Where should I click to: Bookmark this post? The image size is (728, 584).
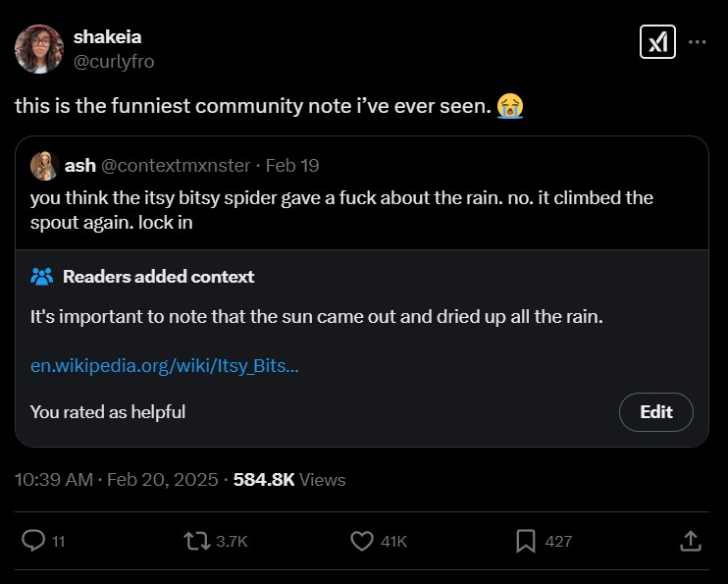[x=526, y=541]
